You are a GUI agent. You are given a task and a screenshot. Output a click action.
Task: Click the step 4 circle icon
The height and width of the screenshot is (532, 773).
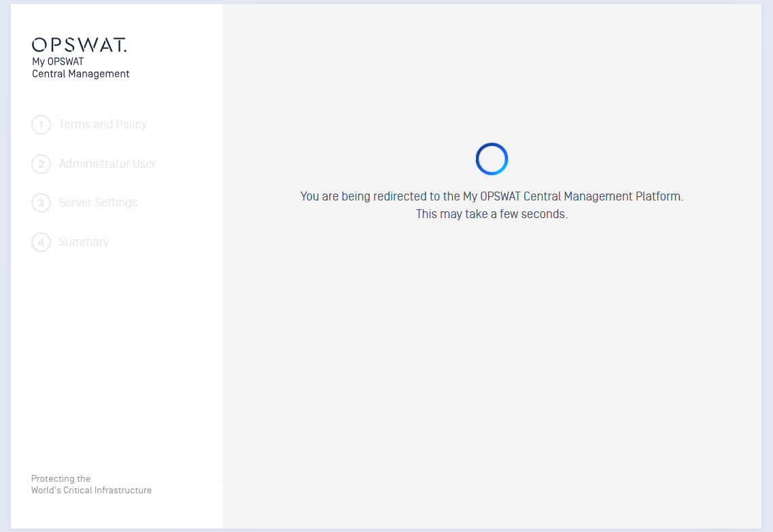point(41,243)
